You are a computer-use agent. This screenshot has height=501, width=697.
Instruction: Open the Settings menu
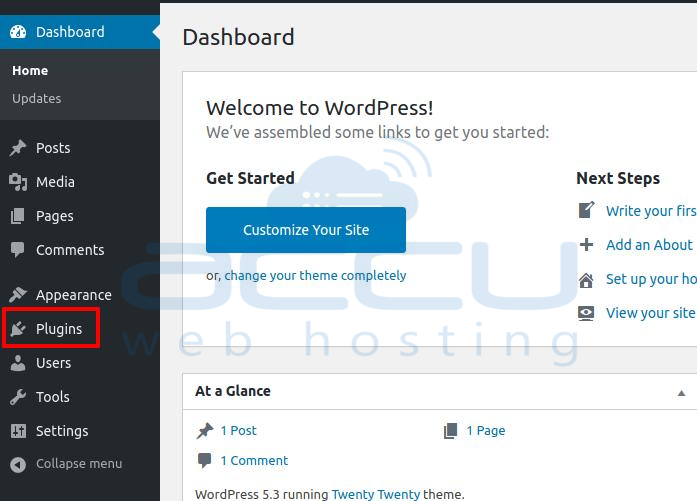[x=62, y=431]
